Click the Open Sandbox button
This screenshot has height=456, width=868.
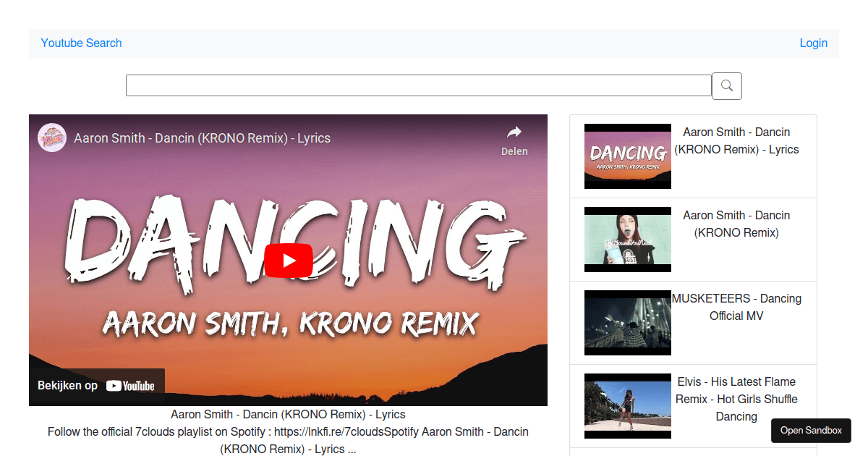coord(810,430)
